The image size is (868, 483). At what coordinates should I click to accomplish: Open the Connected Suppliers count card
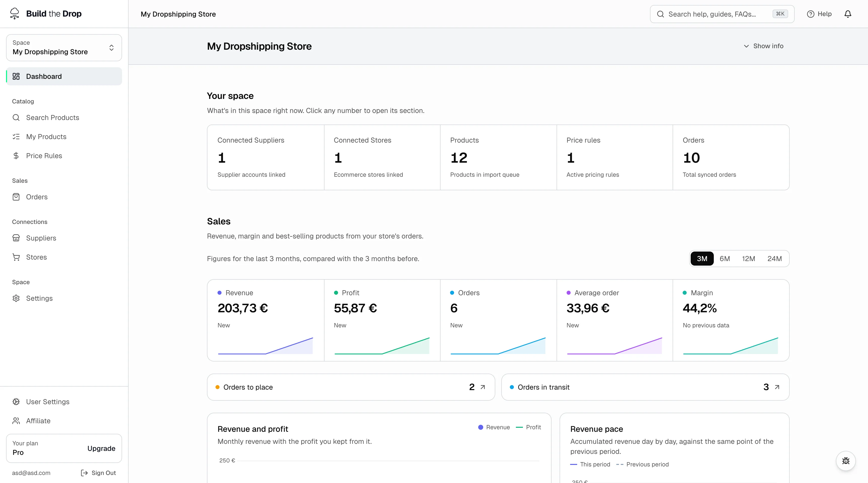265,157
